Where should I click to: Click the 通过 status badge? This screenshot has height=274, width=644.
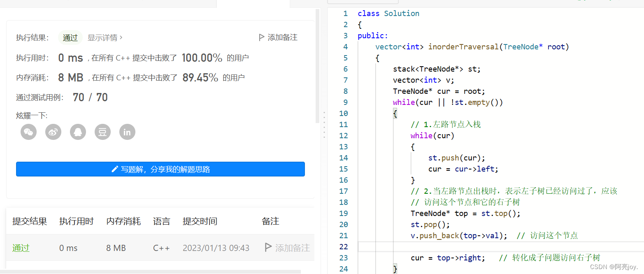point(70,37)
